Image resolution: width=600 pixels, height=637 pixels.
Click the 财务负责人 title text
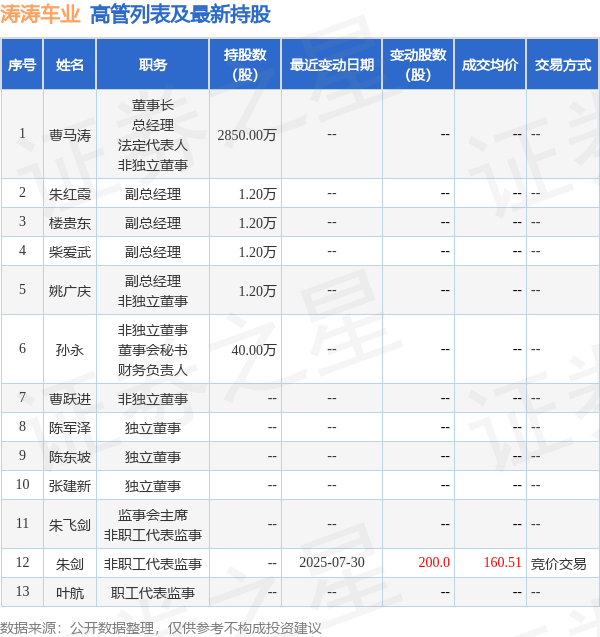coord(153,370)
